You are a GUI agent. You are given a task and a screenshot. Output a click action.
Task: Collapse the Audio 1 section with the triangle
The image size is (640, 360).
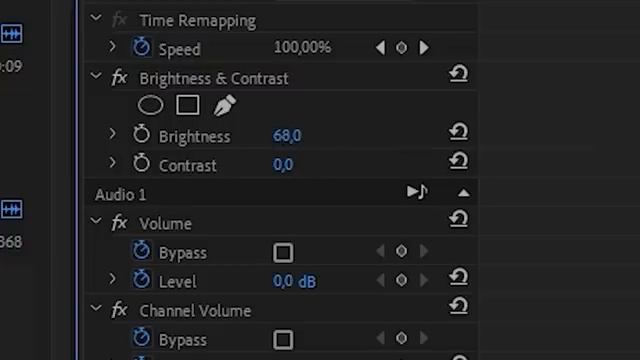[x=464, y=193]
